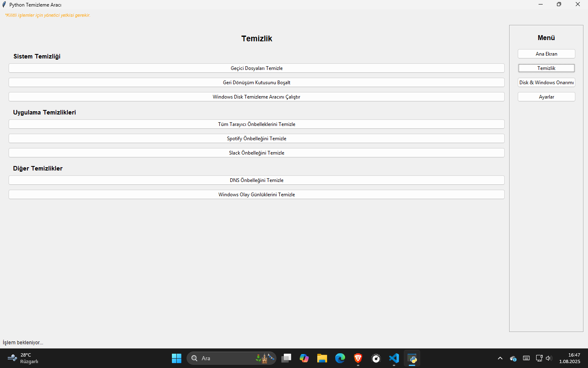Open Copilot icon on taskbar
Viewport: 588px width, 368px height.
(x=304, y=359)
